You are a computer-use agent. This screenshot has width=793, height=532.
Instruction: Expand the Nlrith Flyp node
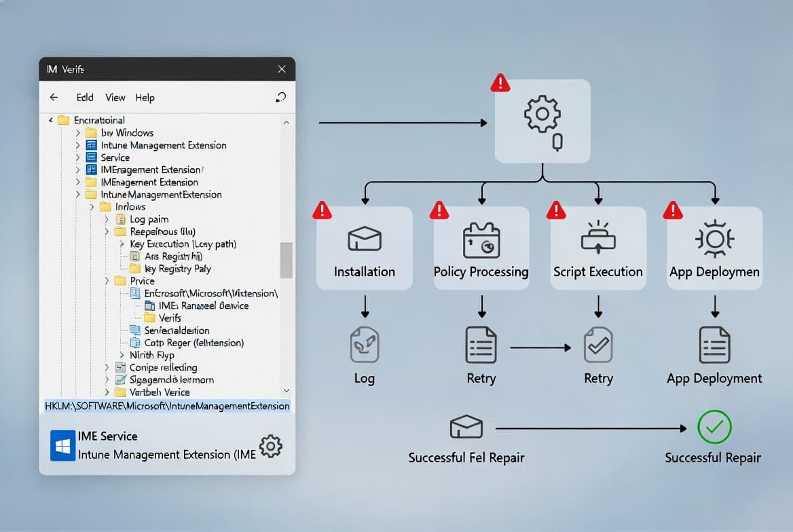122,355
